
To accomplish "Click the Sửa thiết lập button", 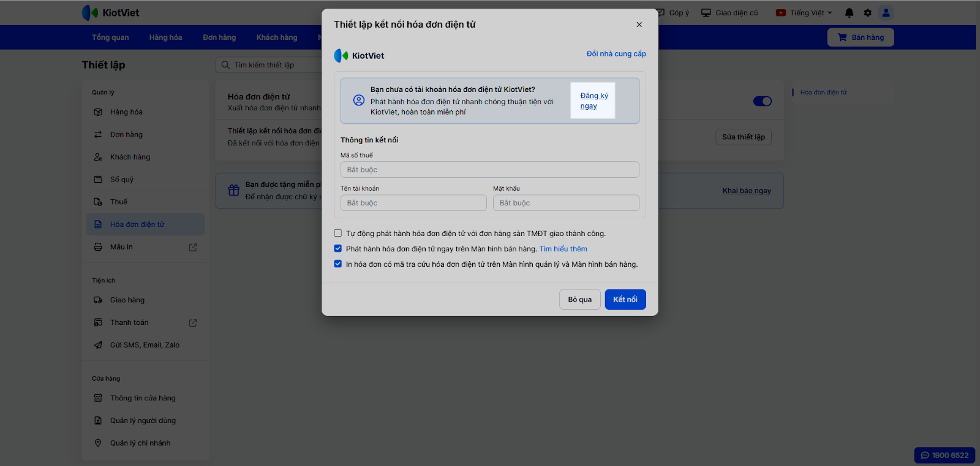I will pyautogui.click(x=744, y=137).
